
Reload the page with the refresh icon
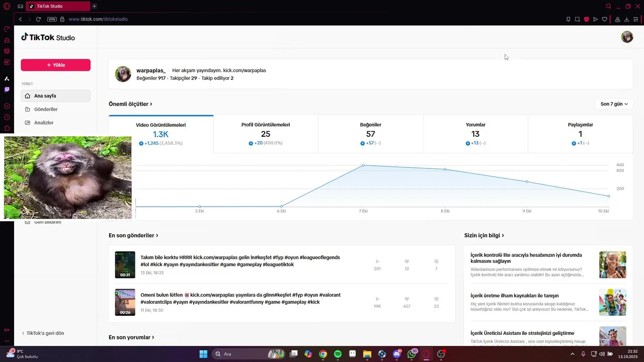coord(38,19)
